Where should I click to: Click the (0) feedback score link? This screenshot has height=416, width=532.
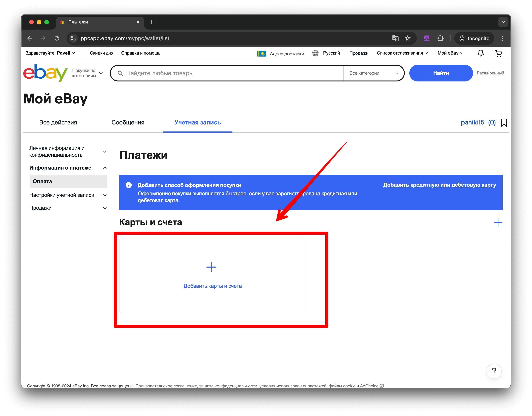[x=492, y=122]
